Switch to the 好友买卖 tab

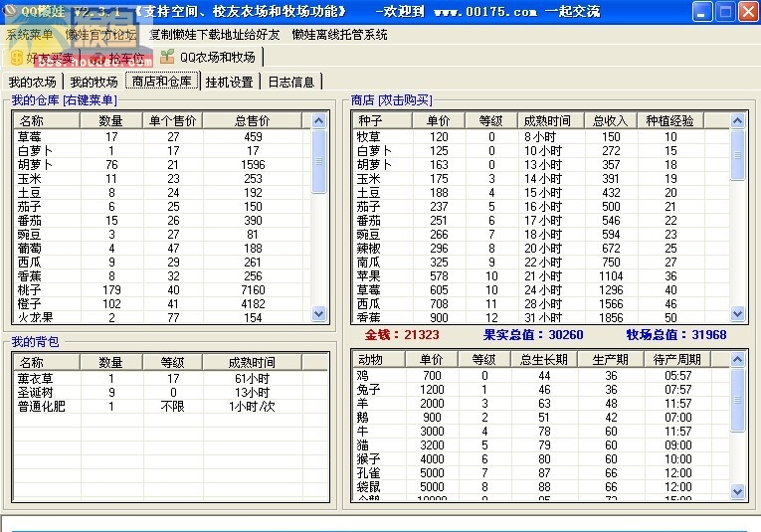(x=42, y=59)
